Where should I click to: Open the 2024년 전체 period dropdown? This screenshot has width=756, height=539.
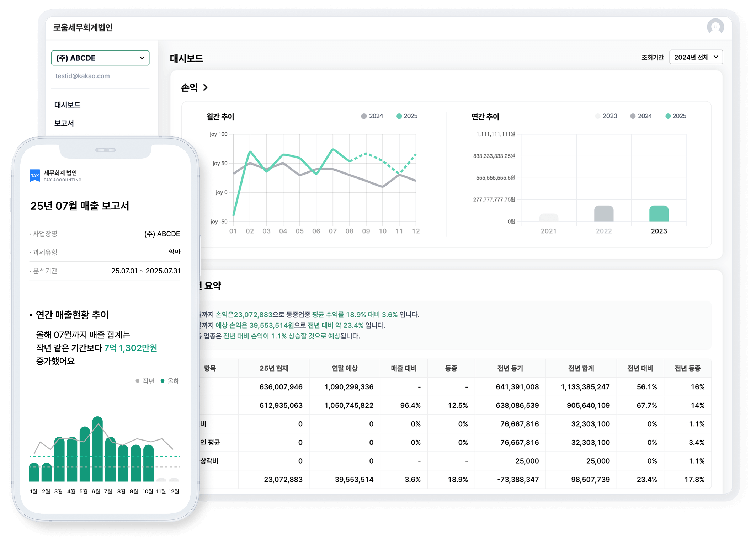tap(696, 57)
